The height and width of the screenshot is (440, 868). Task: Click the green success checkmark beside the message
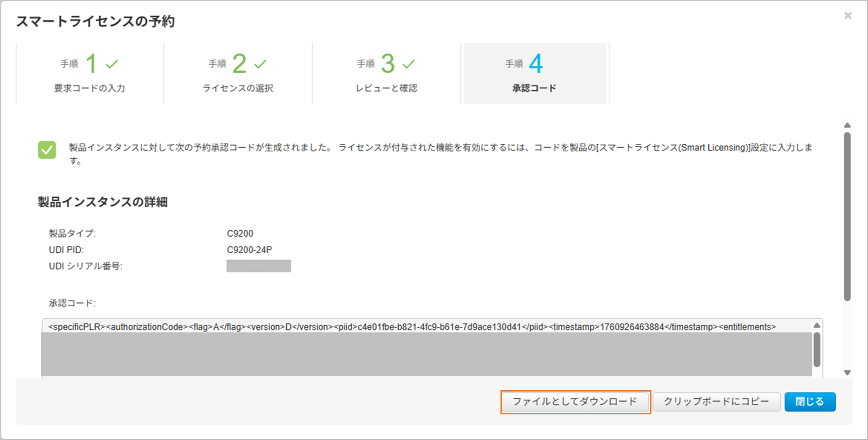coord(47,150)
